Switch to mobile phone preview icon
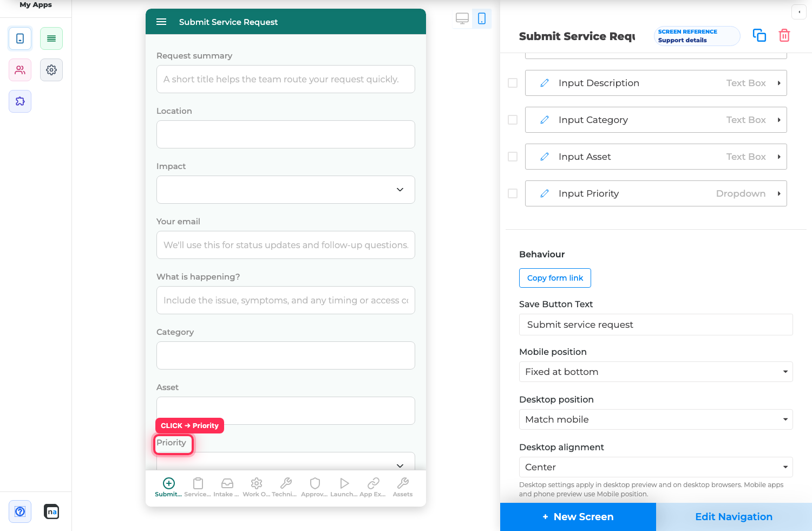This screenshot has width=812, height=531. 482,19
